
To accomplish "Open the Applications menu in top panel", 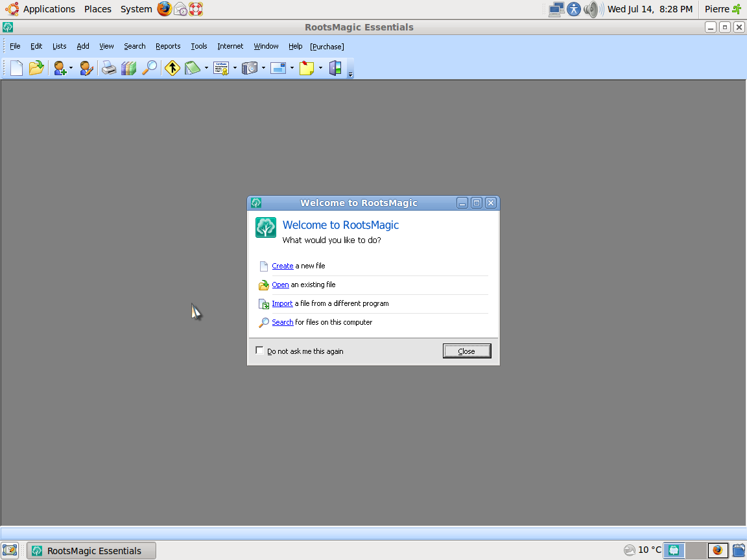I will point(49,9).
